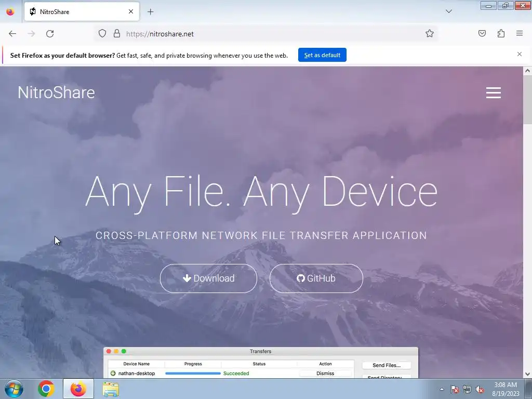This screenshot has height=399, width=532.
Task: Open the tracking protection shield icon
Action: tap(102, 34)
